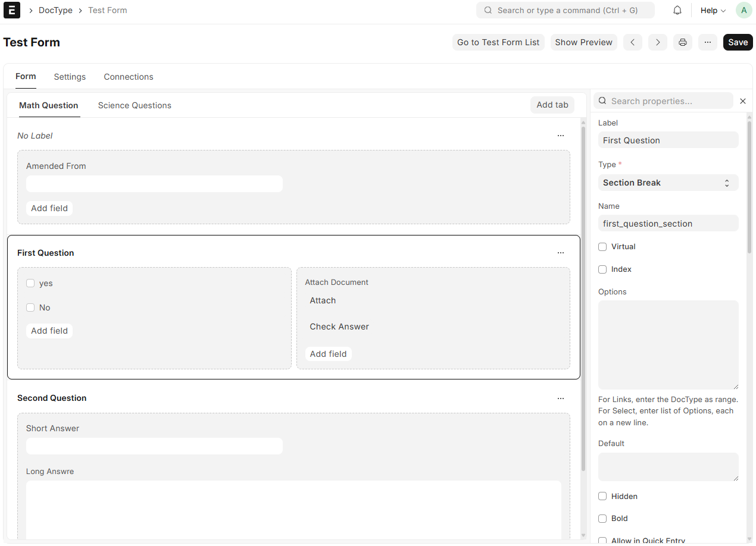Image resolution: width=756 pixels, height=546 pixels.
Task: Go to next document arrow
Action: point(658,42)
